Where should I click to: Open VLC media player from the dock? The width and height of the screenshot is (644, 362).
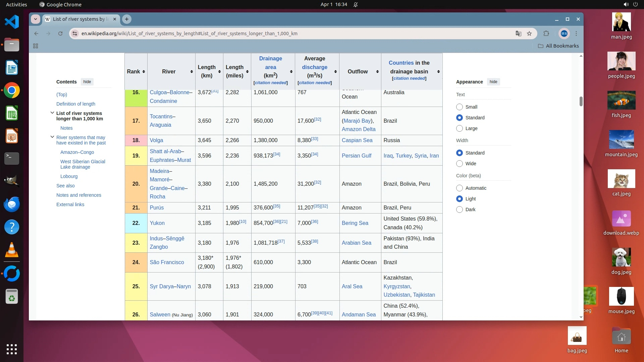pos(12,250)
